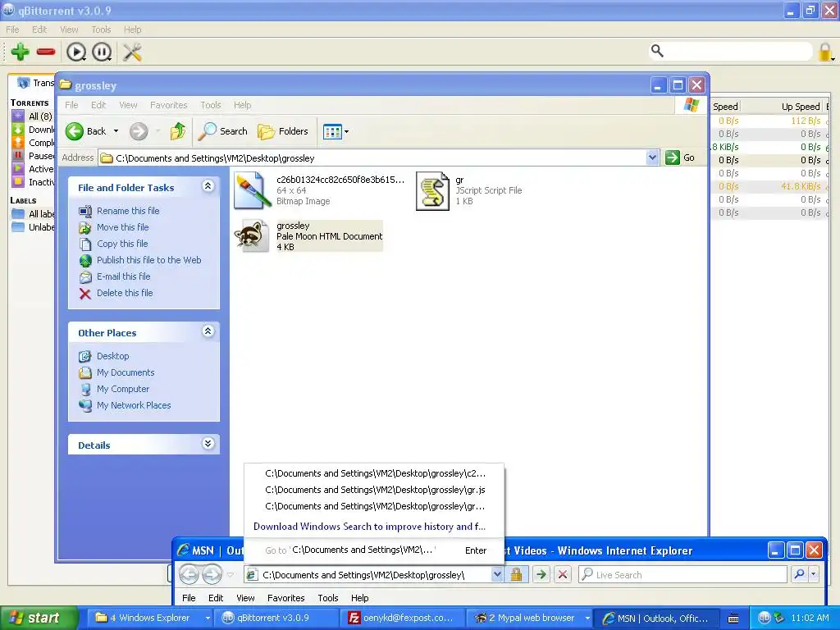Expand the Details panel
This screenshot has height=630, width=840.
[x=208, y=444]
